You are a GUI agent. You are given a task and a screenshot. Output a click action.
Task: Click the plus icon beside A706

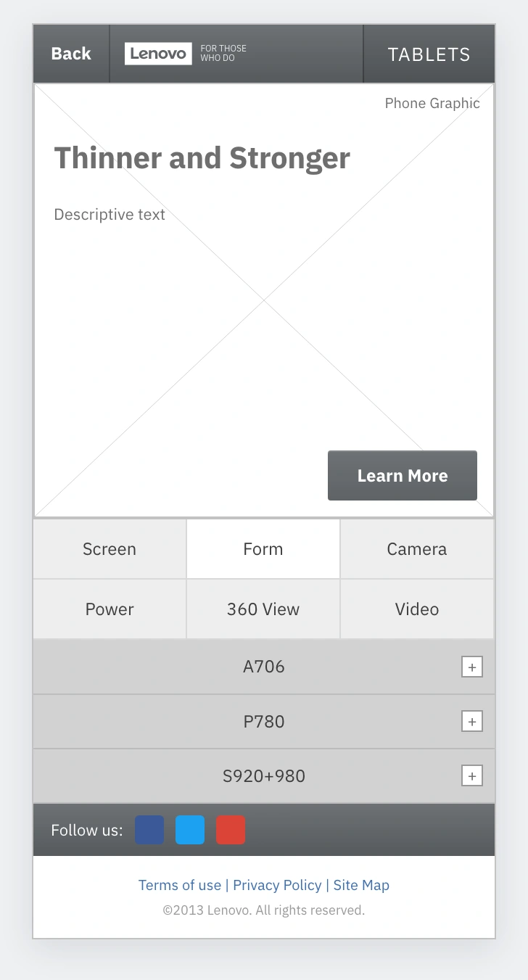472,667
